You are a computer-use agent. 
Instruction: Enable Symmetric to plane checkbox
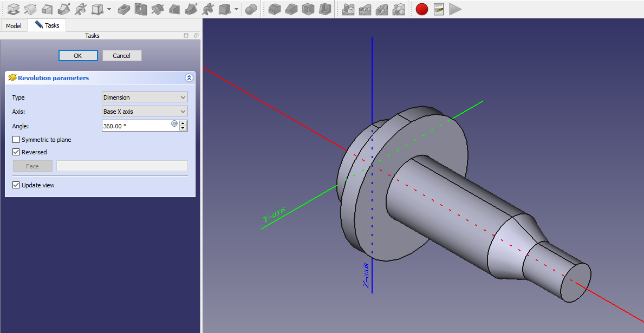tap(16, 140)
